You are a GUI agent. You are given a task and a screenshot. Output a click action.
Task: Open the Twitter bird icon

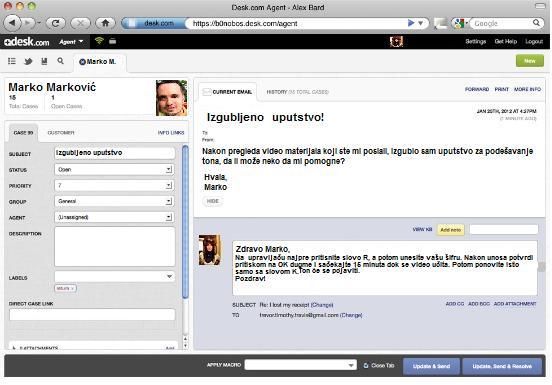28,62
